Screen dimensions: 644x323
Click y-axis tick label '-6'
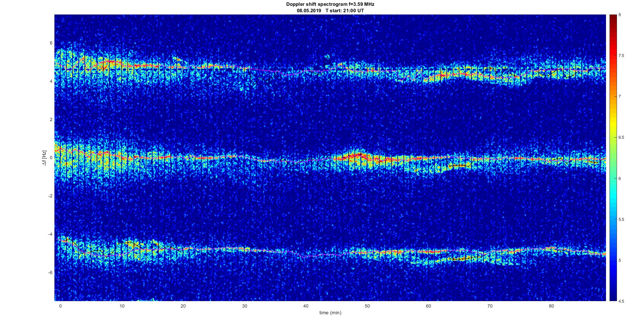(x=50, y=272)
